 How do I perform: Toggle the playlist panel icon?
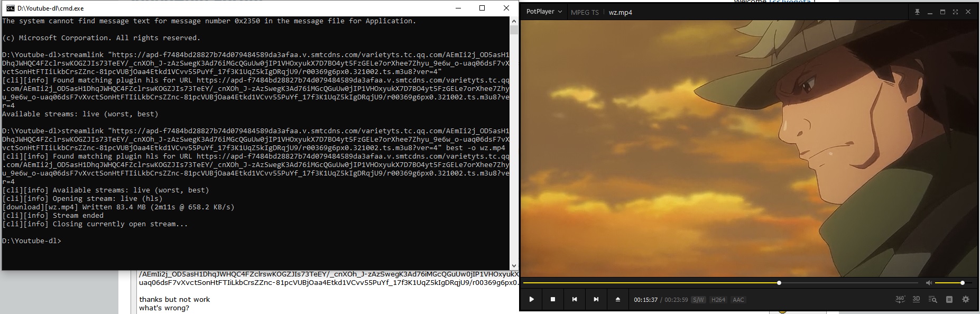coord(949,299)
